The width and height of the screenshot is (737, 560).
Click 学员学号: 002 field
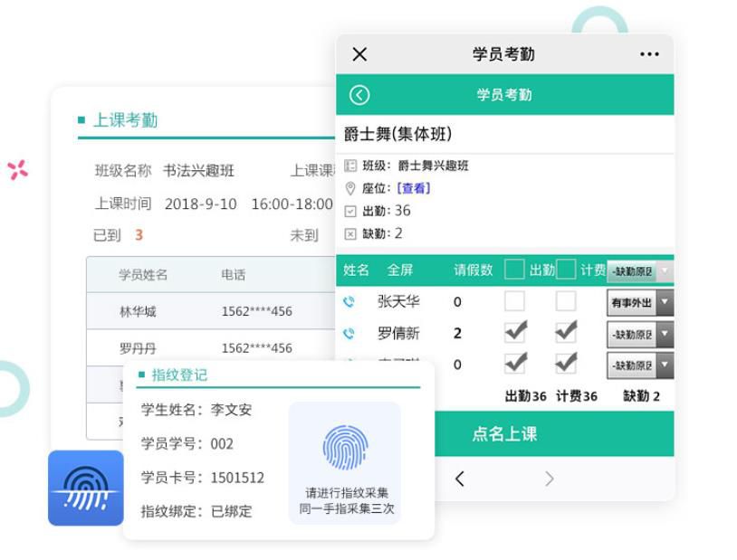pos(187,443)
